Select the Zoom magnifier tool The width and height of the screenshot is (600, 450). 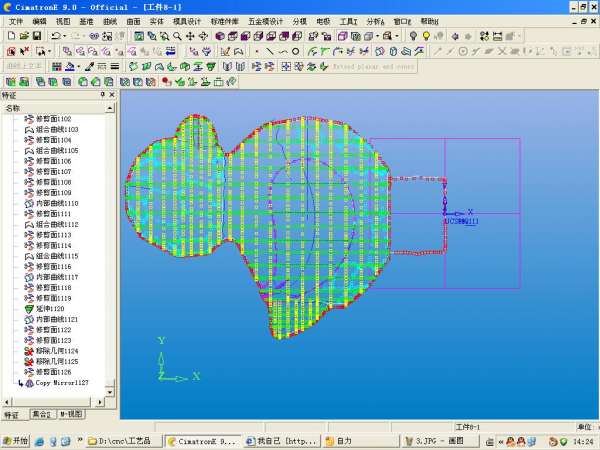click(x=177, y=36)
